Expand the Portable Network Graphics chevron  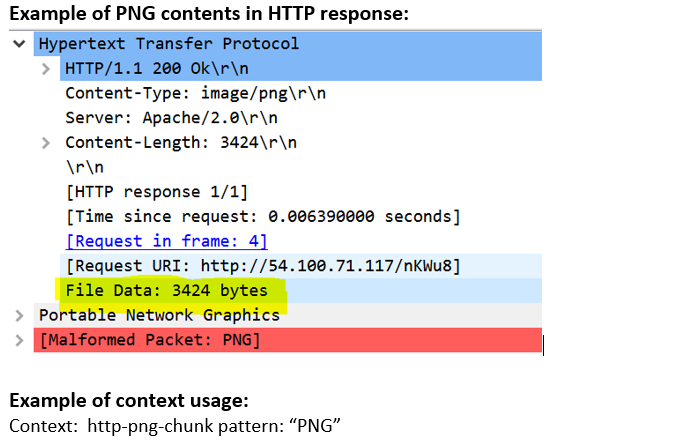(19, 316)
